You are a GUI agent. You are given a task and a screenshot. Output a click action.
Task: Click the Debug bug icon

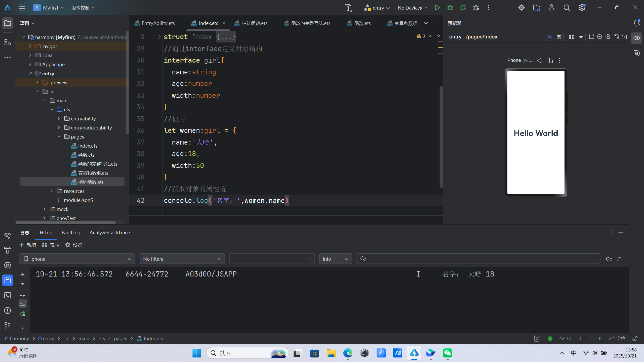tap(450, 8)
